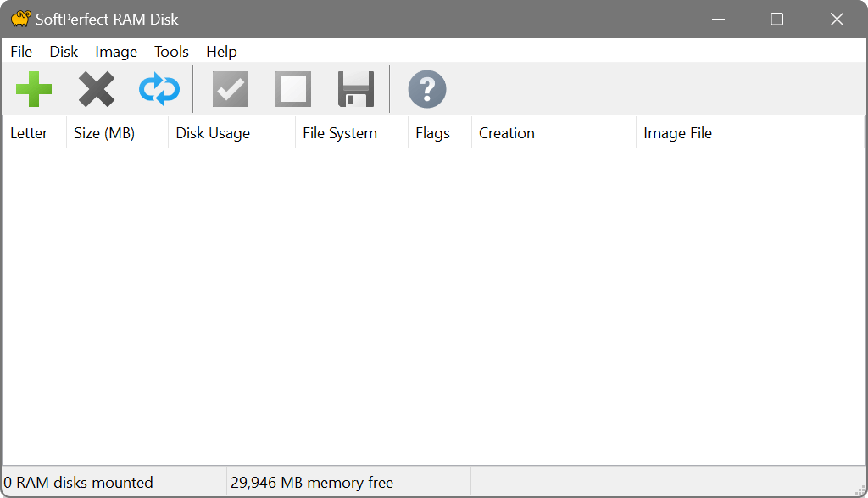This screenshot has width=868, height=498.
Task: Click the SoftPerfect RAM Disk title bar app icon
Action: tap(20, 19)
